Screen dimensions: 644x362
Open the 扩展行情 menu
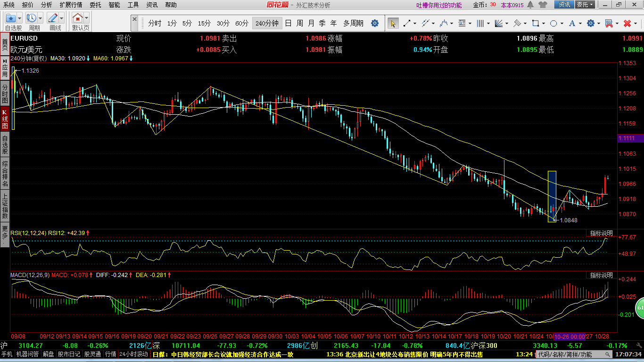[71, 5]
